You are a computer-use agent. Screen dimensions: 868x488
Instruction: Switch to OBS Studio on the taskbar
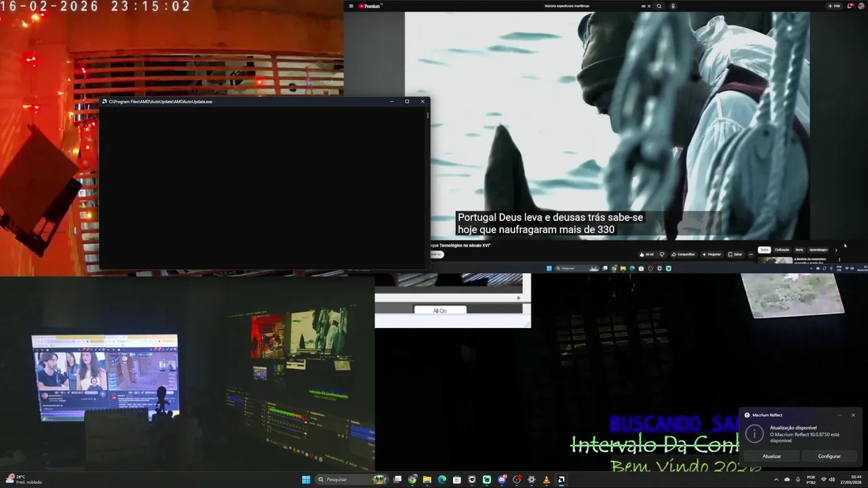click(517, 480)
